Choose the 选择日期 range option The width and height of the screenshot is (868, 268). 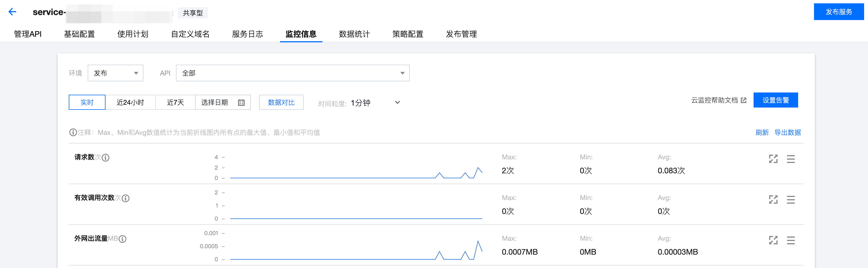coord(223,103)
